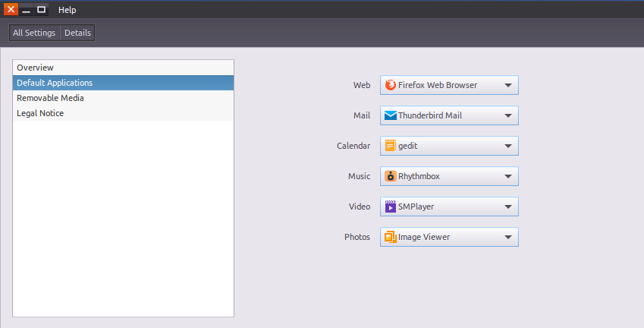This screenshot has height=328, width=644.
Task: Click the Image Viewer icon
Action: [x=390, y=237]
